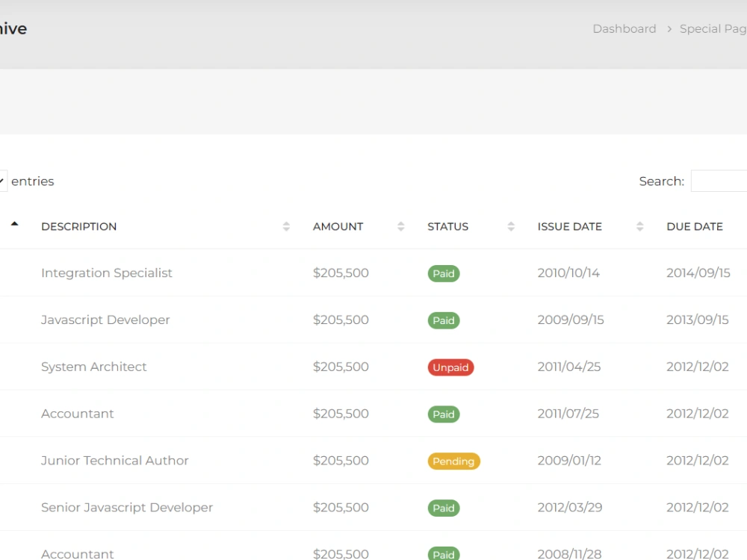The width and height of the screenshot is (747, 560).
Task: Click the $205,500 amount for Accountant
Action: 341,414
